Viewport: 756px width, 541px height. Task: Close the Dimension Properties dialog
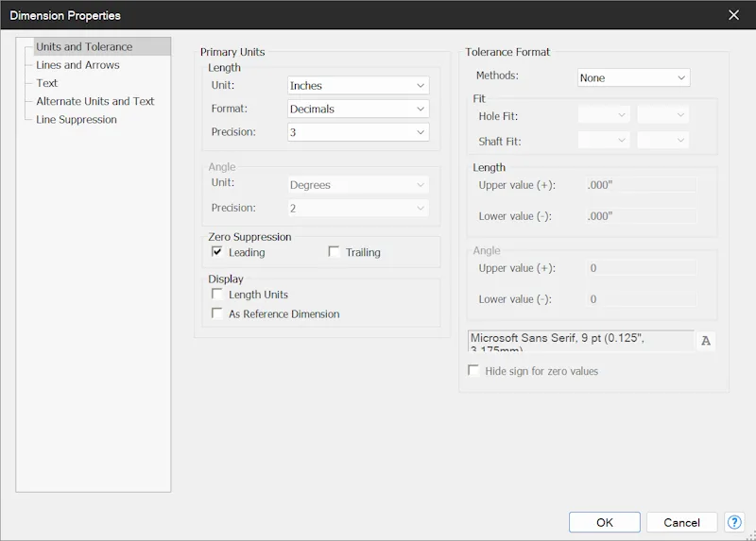click(734, 15)
